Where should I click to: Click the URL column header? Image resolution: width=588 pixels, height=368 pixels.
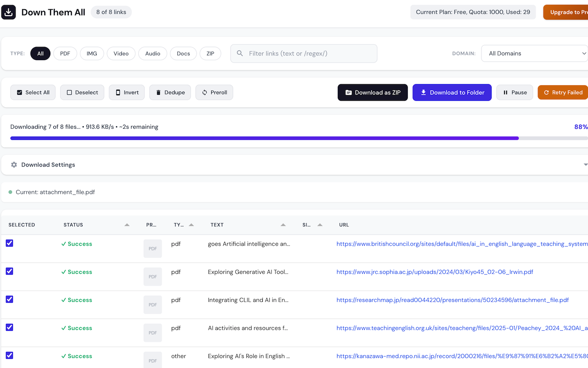344,225
